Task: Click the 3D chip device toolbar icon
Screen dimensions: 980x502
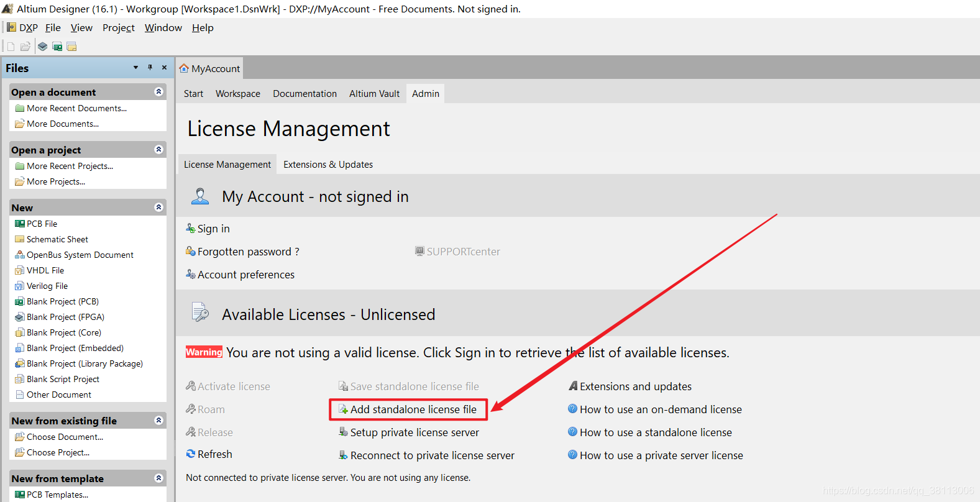Action: tap(42, 47)
